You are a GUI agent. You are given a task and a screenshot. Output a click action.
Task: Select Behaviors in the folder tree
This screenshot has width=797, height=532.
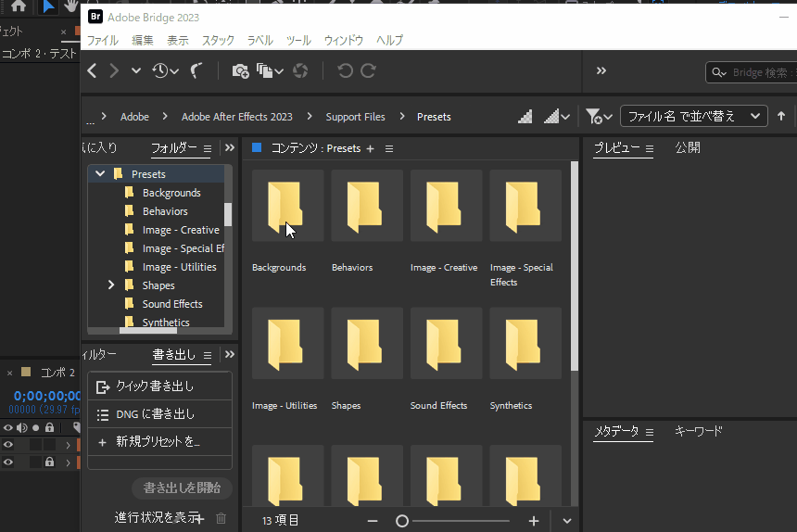165,211
